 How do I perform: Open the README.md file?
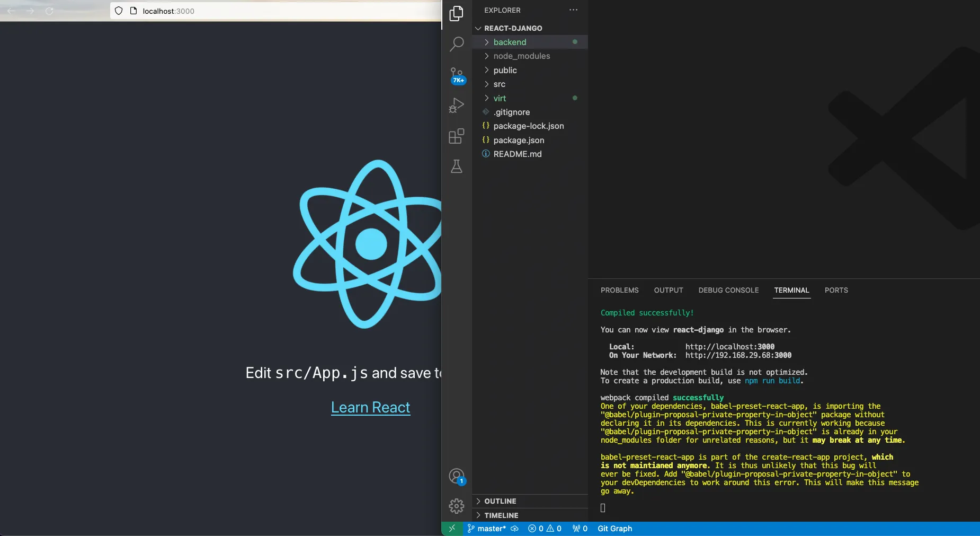coord(530,154)
